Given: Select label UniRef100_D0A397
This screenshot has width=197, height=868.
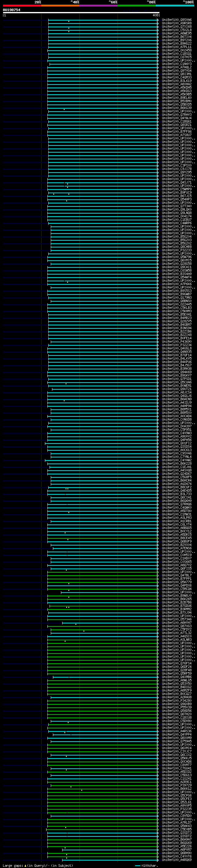Looking at the screenshot, I should (176, 426).
